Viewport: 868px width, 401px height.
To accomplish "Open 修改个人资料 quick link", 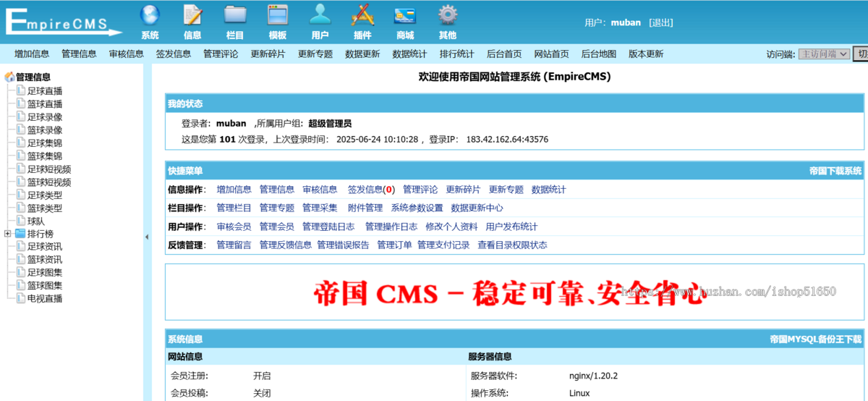I will tap(451, 227).
